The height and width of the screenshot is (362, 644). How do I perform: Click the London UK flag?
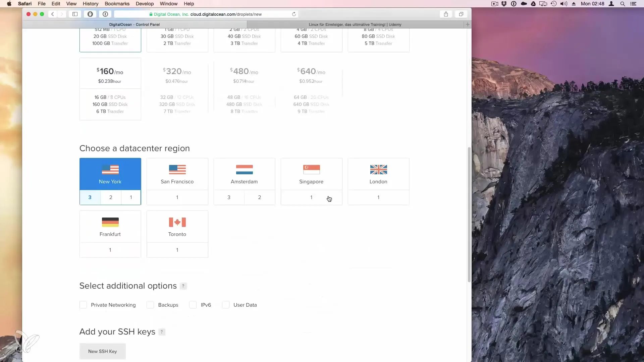pyautogui.click(x=379, y=170)
